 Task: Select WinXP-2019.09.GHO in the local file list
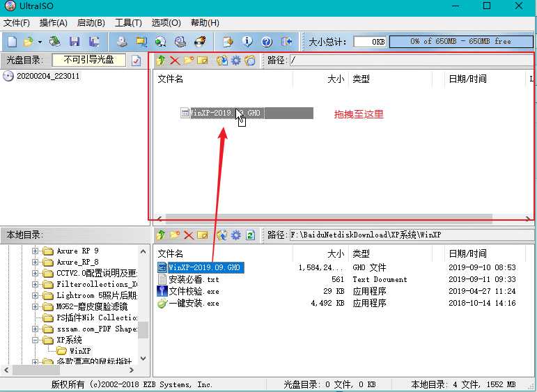point(204,267)
